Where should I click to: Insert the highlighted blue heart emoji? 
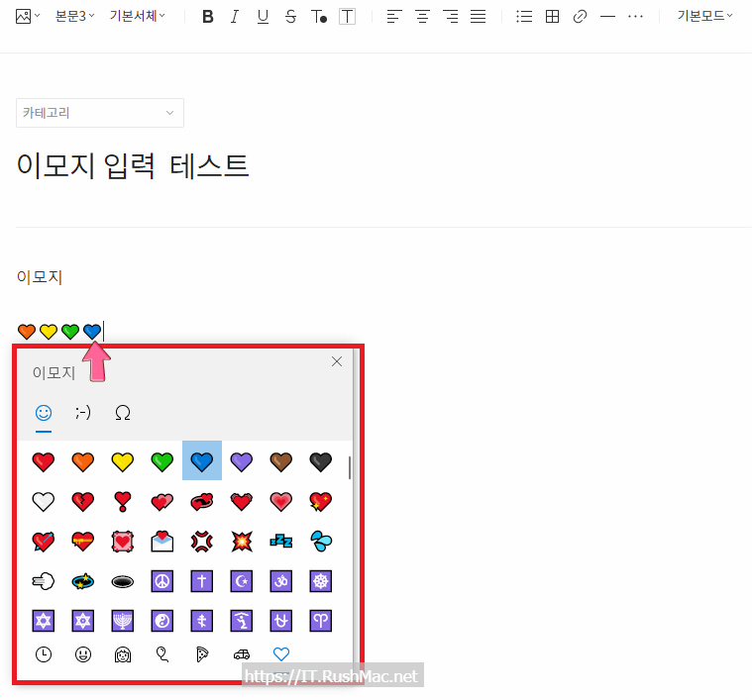click(x=202, y=460)
